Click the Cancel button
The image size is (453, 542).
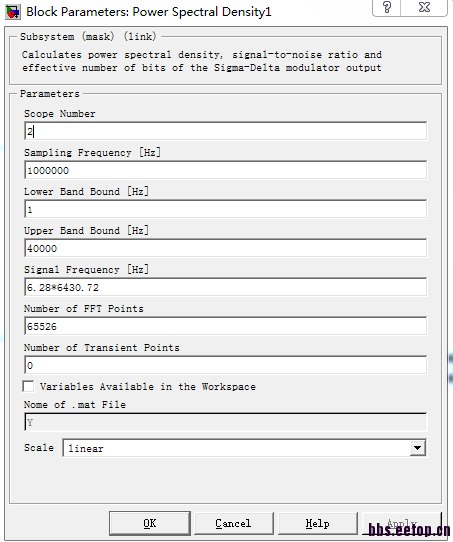tap(234, 523)
